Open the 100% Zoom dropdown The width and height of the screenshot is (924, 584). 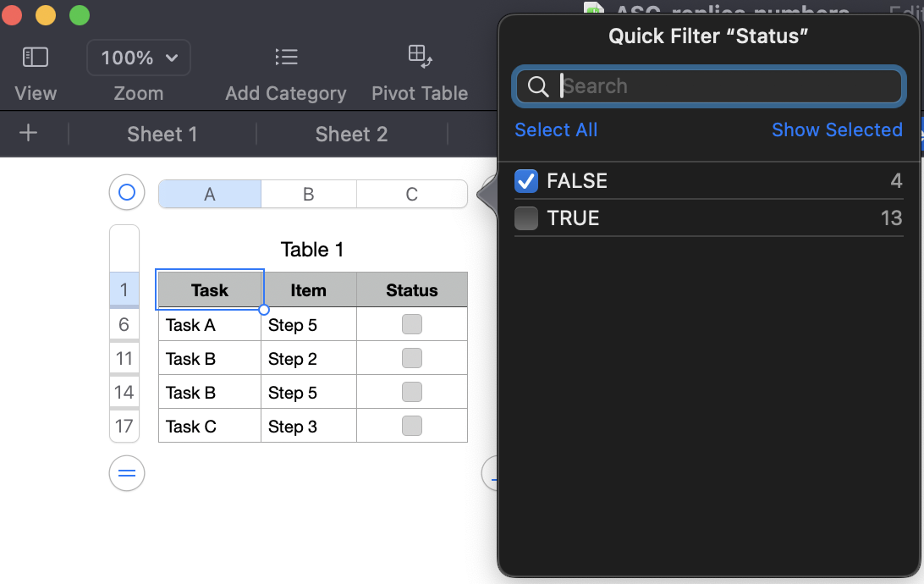coord(139,58)
